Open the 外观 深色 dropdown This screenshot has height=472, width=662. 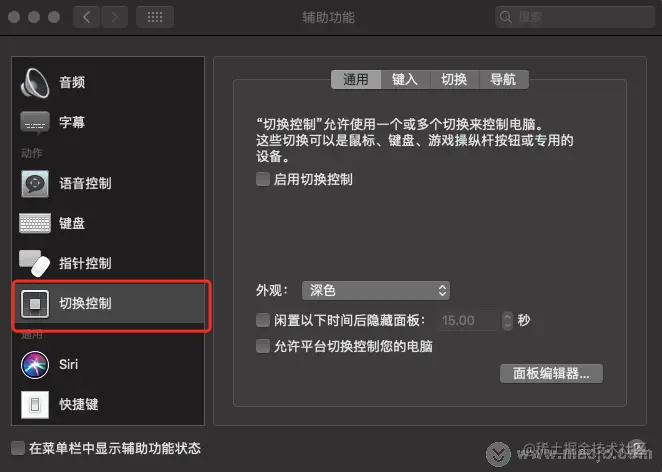coord(376,290)
